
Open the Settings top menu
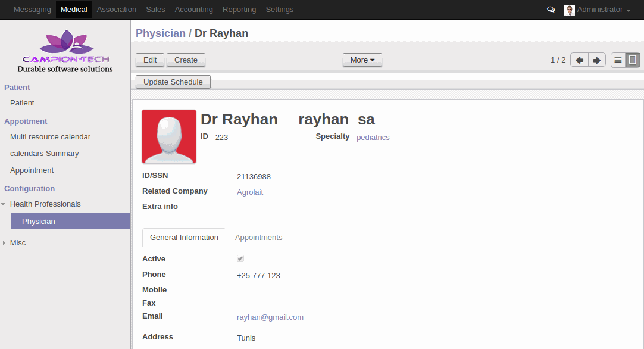(x=280, y=10)
